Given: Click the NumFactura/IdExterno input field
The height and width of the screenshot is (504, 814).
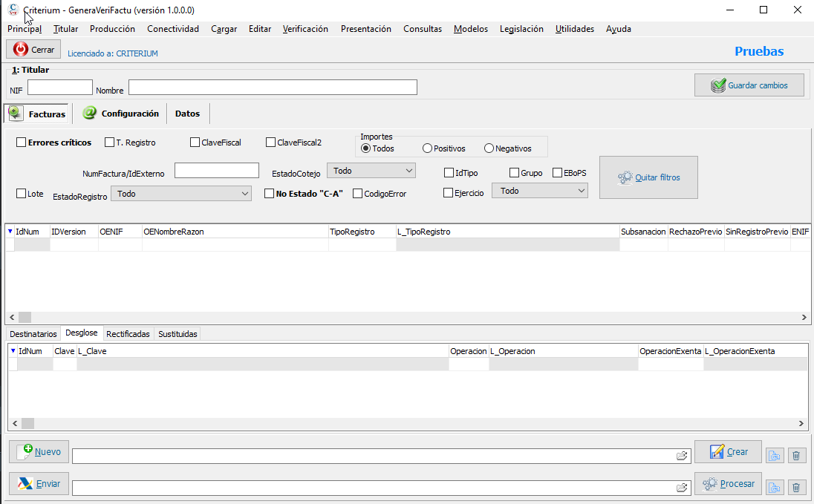Looking at the screenshot, I should click(x=216, y=170).
